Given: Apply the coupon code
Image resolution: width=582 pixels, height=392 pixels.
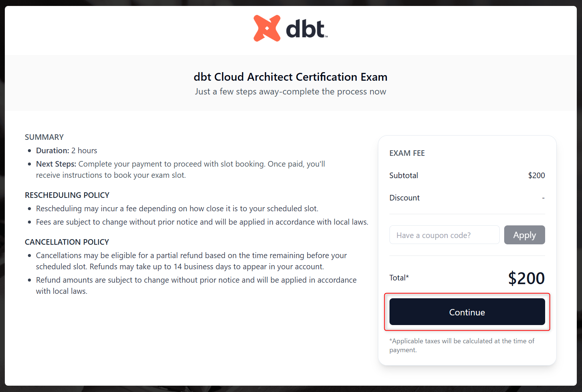Looking at the screenshot, I should 524,235.
